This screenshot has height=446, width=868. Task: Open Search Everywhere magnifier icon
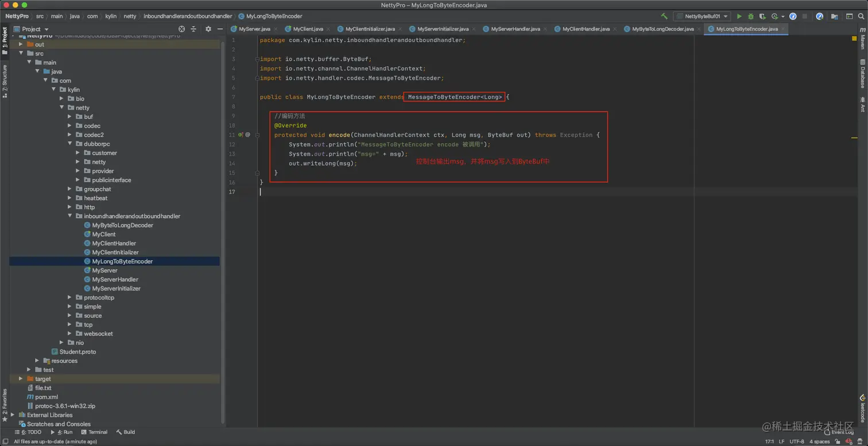[860, 17]
